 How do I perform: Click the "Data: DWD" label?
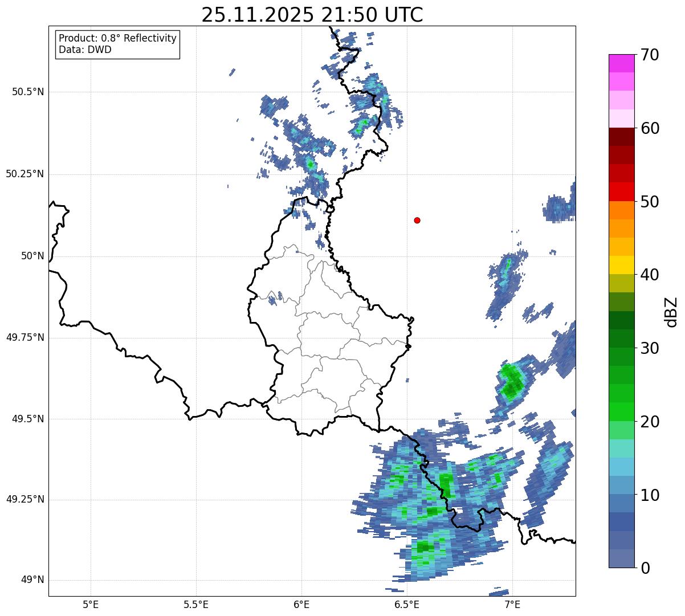(85, 50)
